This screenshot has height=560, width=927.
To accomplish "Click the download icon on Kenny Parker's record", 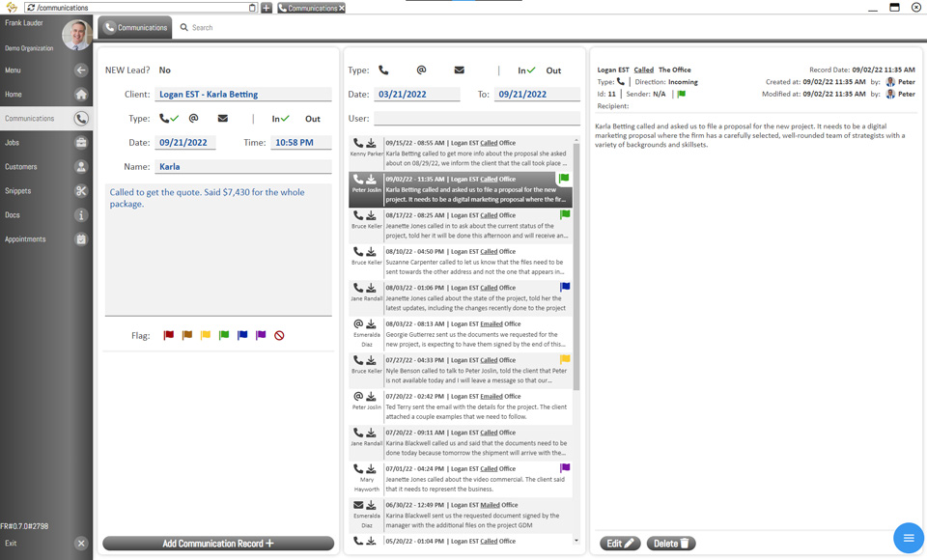I will [371, 144].
